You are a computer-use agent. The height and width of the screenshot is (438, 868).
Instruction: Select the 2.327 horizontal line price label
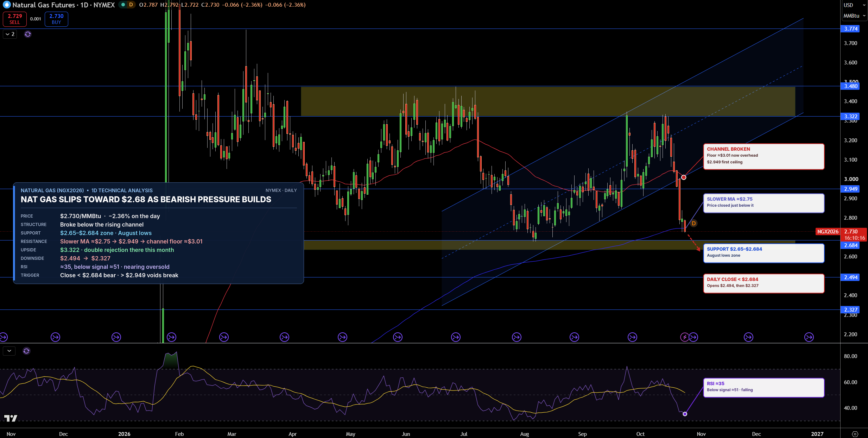[x=850, y=310]
